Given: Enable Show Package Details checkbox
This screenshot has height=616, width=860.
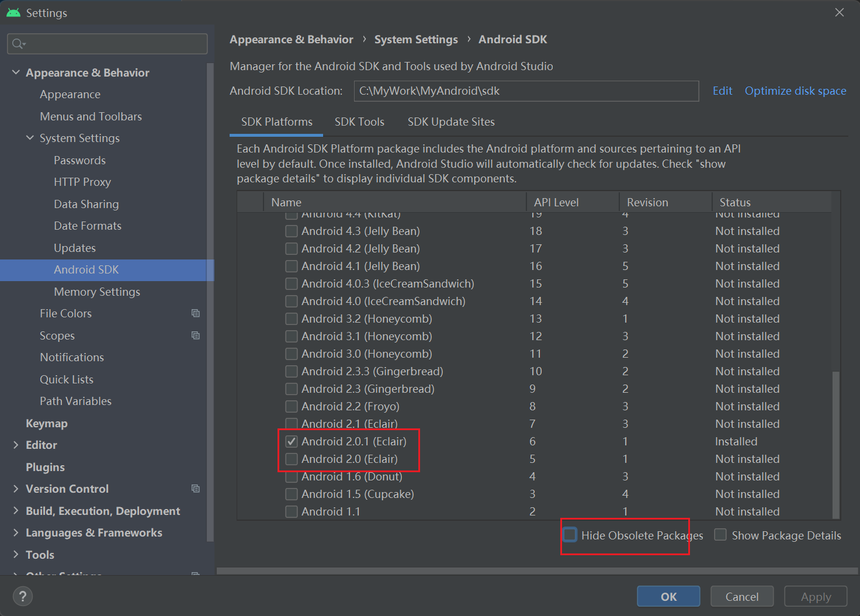Looking at the screenshot, I should click(720, 535).
